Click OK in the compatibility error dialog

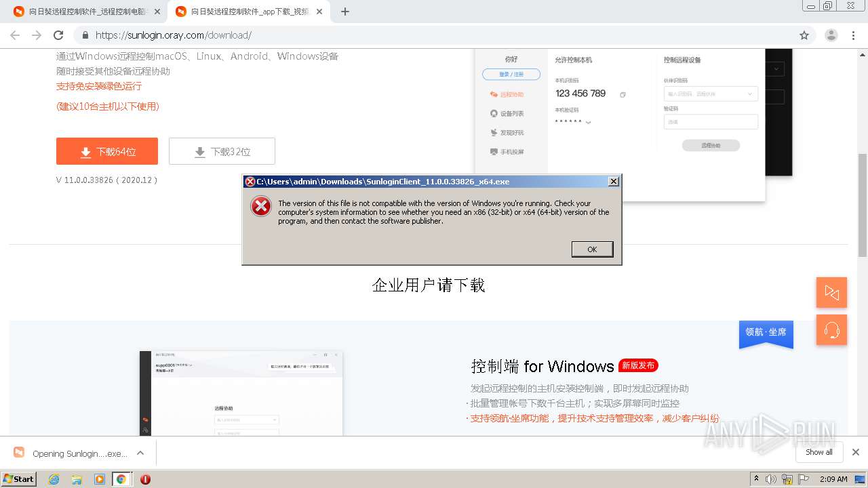click(592, 249)
